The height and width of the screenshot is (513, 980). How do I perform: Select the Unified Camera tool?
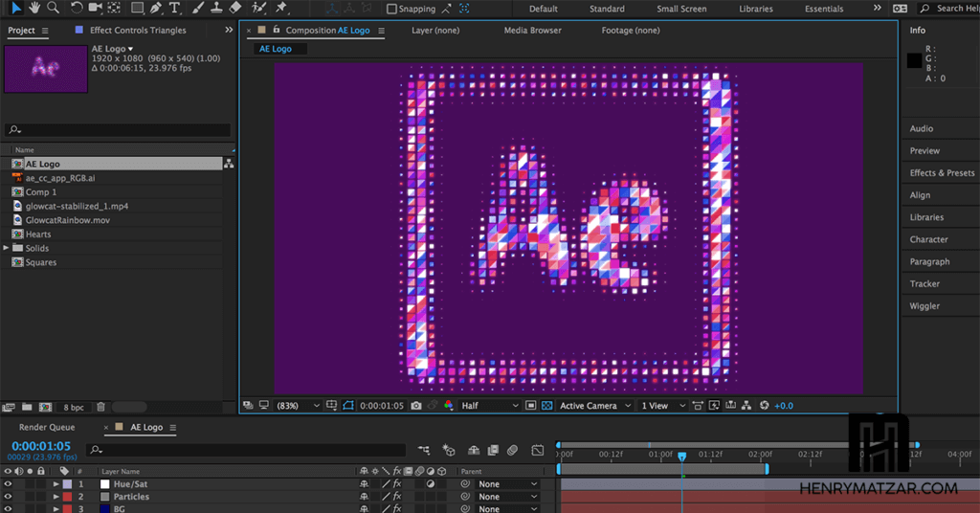click(x=95, y=8)
